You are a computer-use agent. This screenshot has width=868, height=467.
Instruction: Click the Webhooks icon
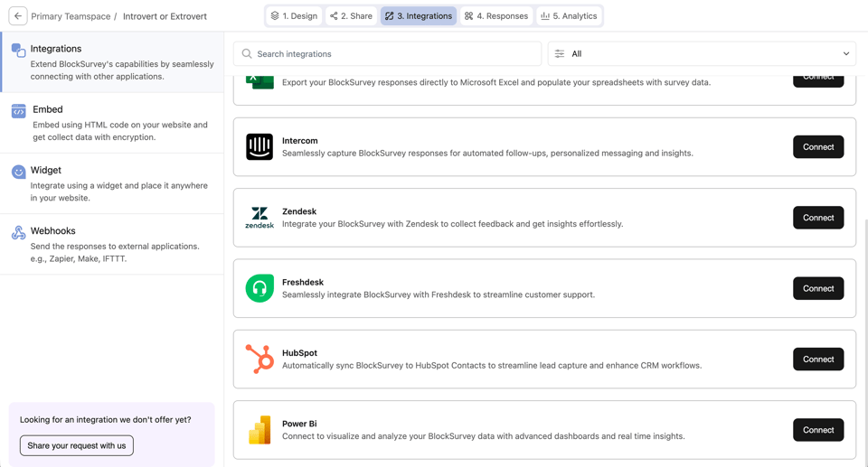coord(18,232)
